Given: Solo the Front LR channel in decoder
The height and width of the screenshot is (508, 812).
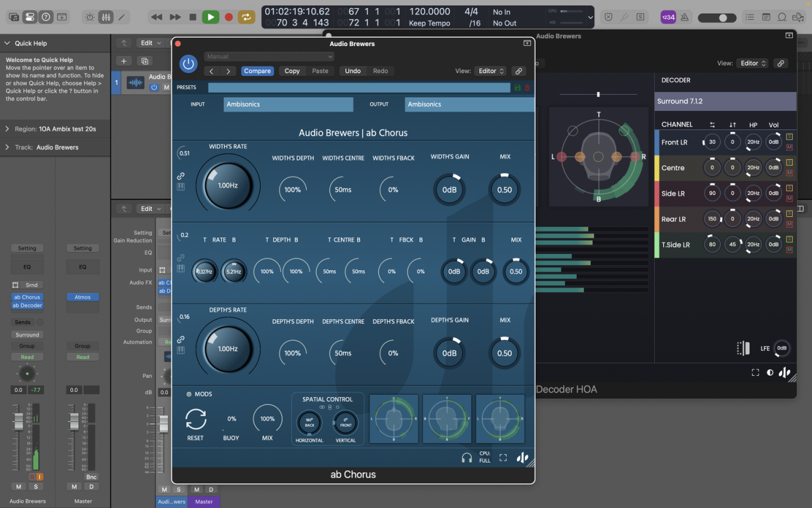Looking at the screenshot, I should point(789,137).
